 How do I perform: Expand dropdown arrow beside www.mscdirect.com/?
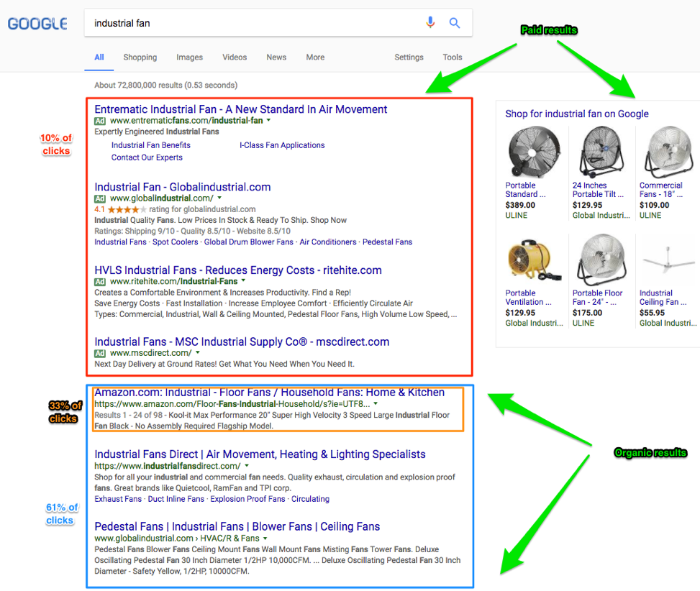point(198,353)
